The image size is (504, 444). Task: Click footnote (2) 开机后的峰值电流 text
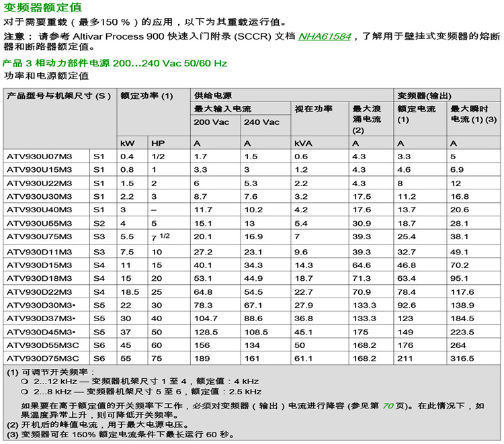coord(97,425)
